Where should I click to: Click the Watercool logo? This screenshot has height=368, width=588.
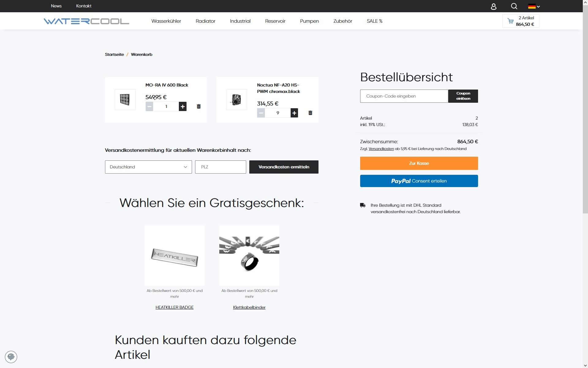pyautogui.click(x=86, y=21)
